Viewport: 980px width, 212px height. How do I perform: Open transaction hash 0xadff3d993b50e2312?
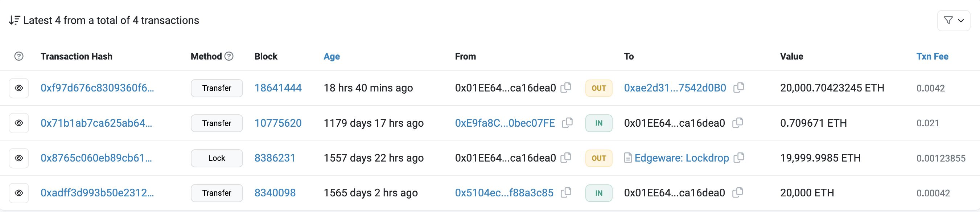[97, 193]
